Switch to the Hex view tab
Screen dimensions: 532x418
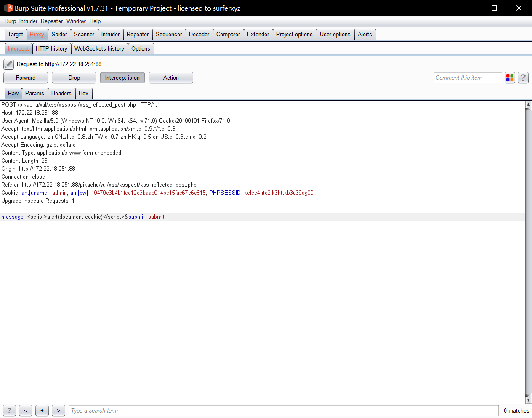(84, 93)
